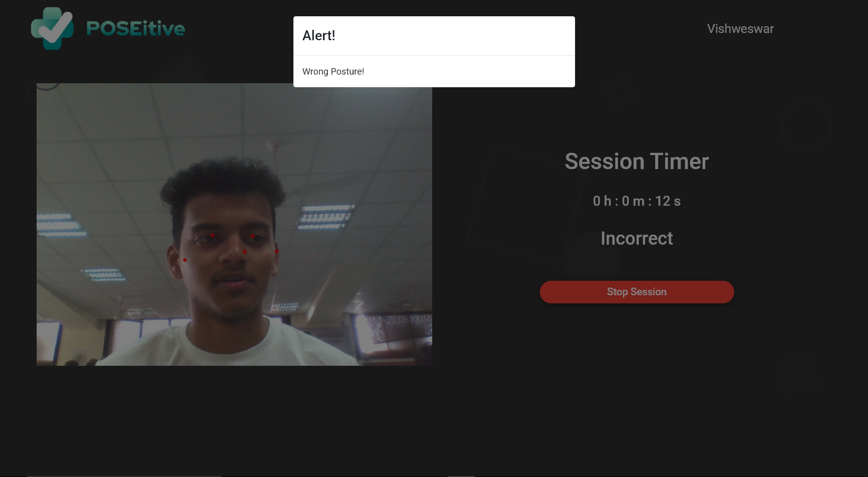Click the red keypoint dot on the nose
Image resolution: width=868 pixels, height=477 pixels.
tap(245, 251)
